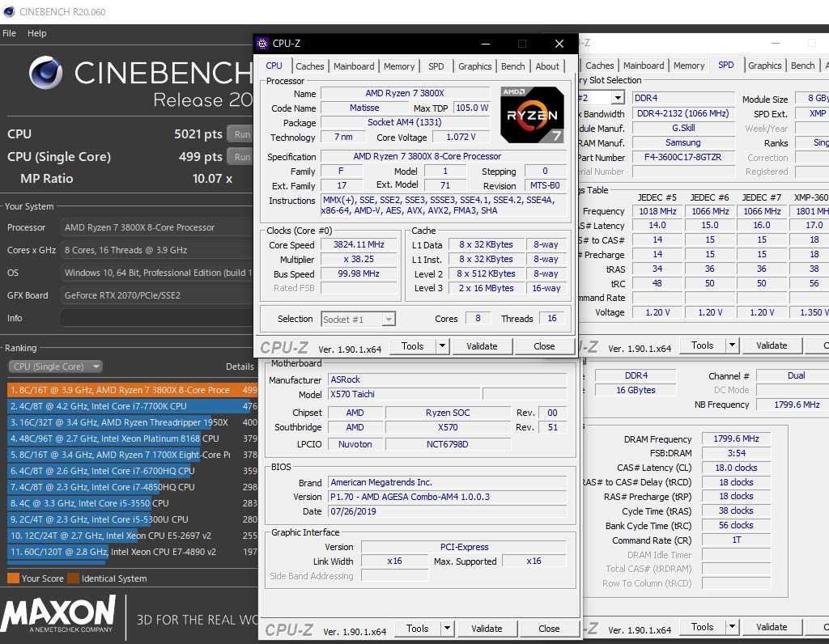The height and width of the screenshot is (644, 829).
Task: Click the Details link in the Ranking section
Action: click(x=240, y=366)
